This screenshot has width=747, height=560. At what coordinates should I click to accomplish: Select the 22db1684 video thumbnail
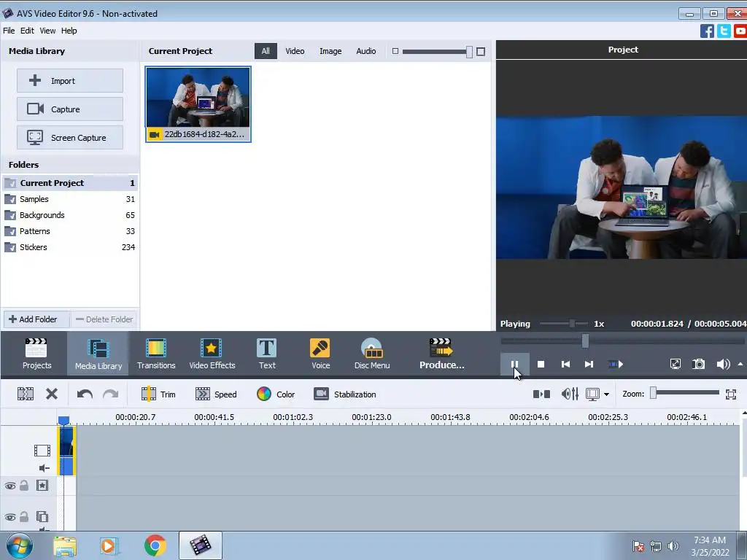tap(198, 104)
